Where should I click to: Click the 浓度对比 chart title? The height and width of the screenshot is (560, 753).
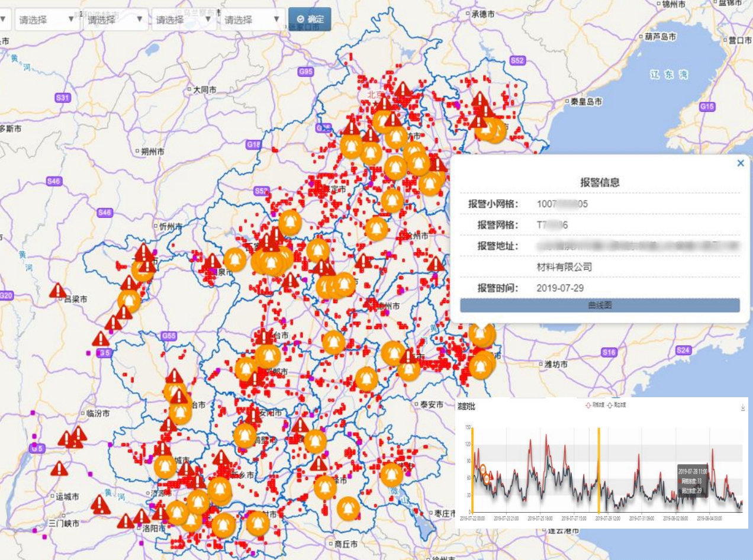pyautogui.click(x=466, y=407)
